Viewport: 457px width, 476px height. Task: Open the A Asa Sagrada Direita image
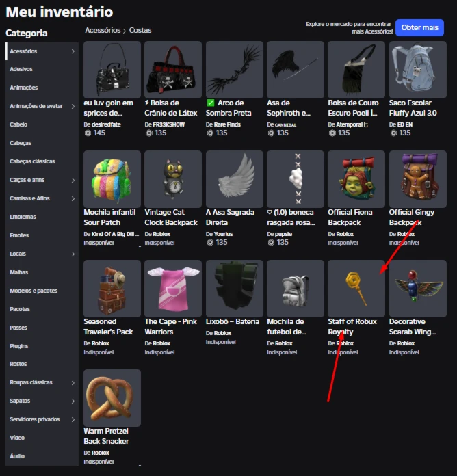(x=235, y=179)
